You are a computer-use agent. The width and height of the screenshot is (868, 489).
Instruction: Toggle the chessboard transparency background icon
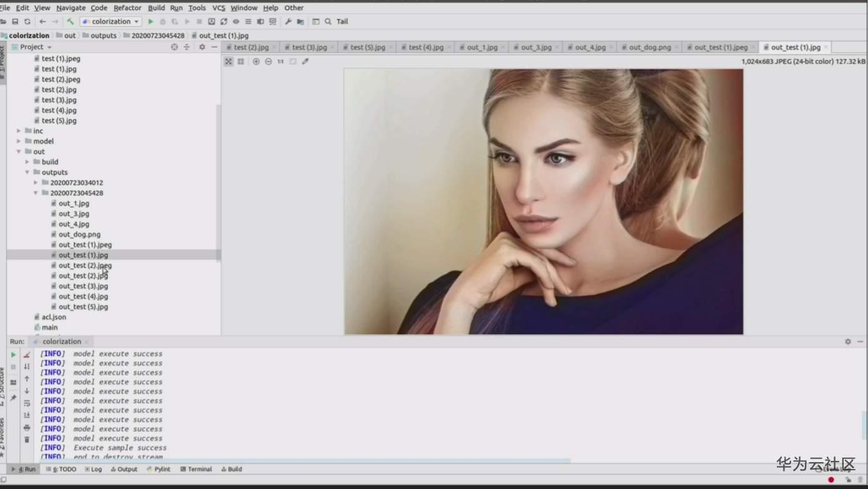[x=292, y=61]
